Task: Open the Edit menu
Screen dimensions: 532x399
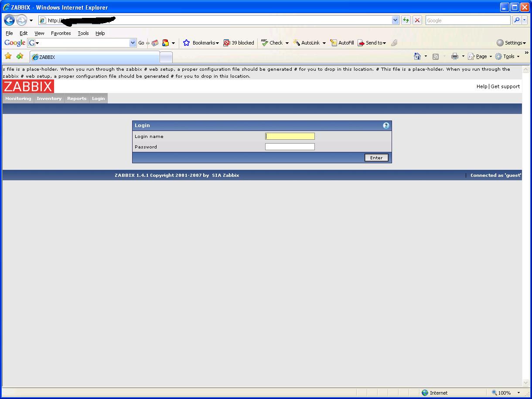Action: 24,33
